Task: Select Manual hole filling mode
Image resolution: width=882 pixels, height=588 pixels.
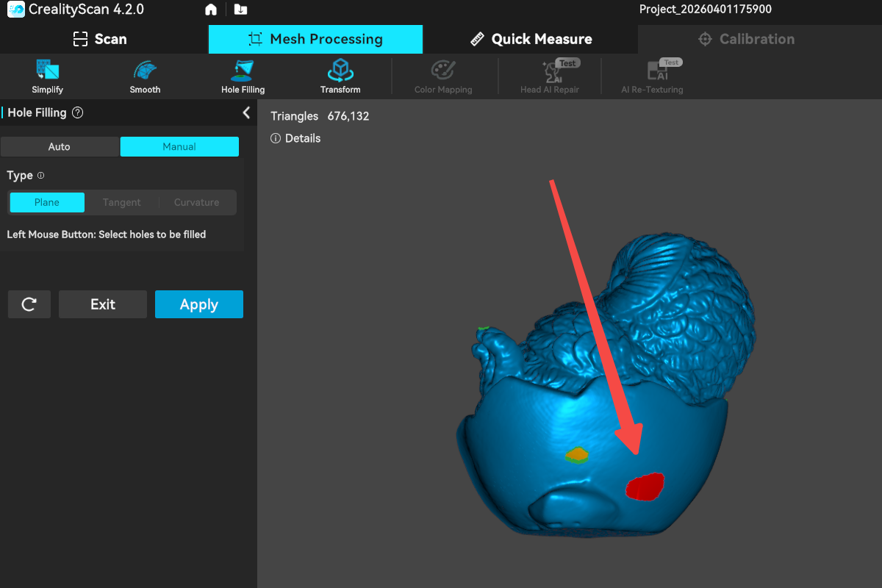Action: [x=179, y=146]
